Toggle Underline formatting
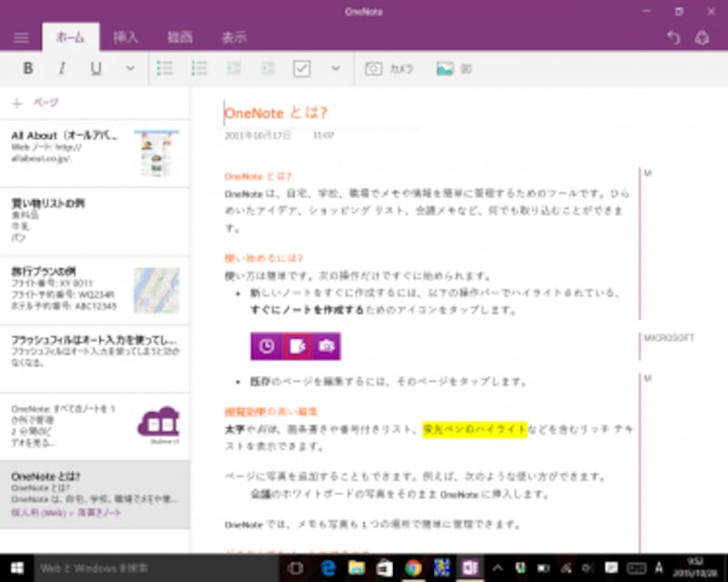Viewport: 728px width, 582px height. point(96,69)
